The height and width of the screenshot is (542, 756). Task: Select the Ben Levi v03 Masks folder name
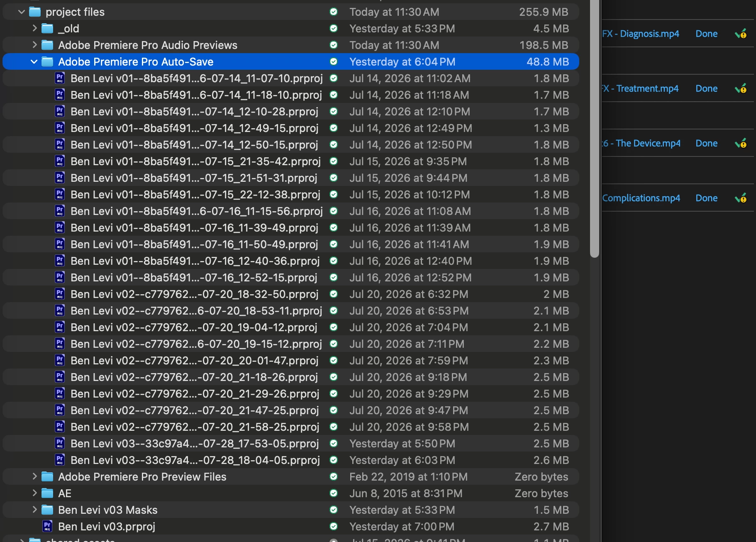click(108, 510)
